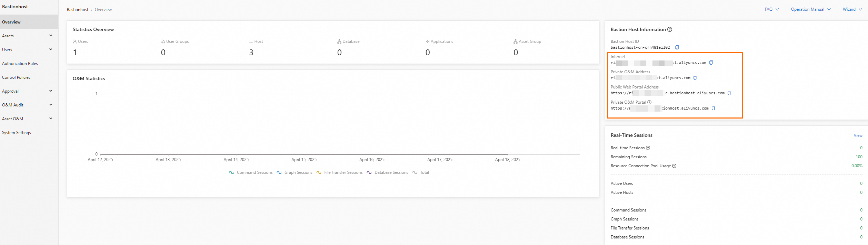This screenshot has height=245, width=868.
Task: Click View link for Real-Time Sessions
Action: pyautogui.click(x=858, y=135)
